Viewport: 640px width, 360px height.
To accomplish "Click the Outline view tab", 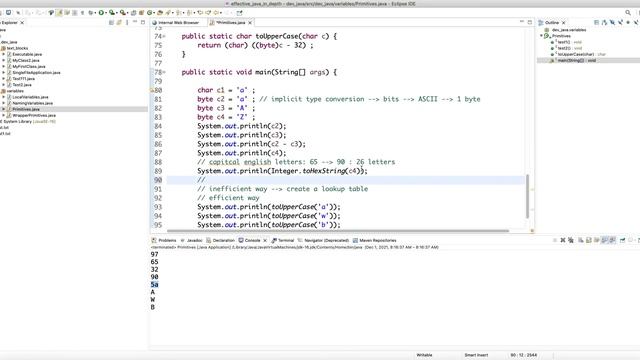I will [x=551, y=23].
